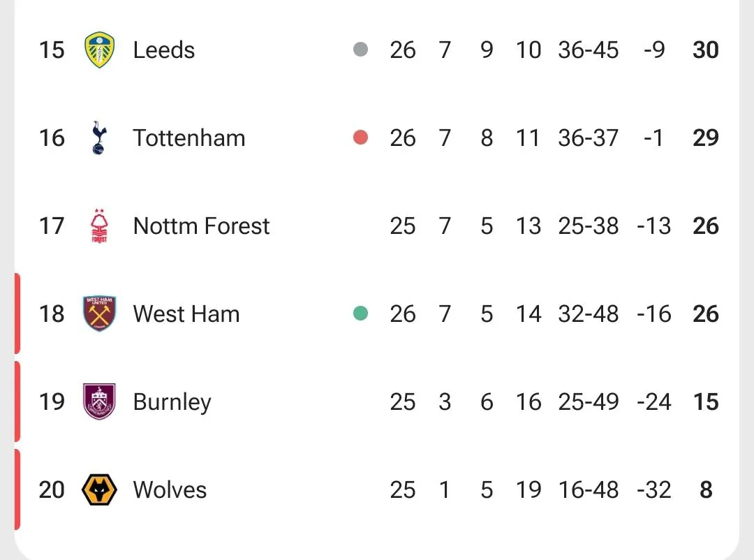The image size is (754, 560).
Task: Open the Tottenham team name
Action: 189,138
